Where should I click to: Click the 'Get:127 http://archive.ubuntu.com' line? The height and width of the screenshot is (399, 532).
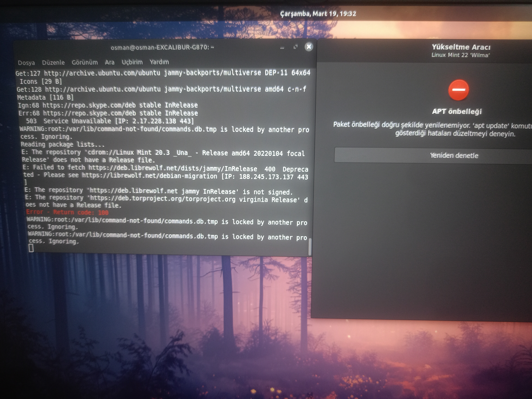163,77
